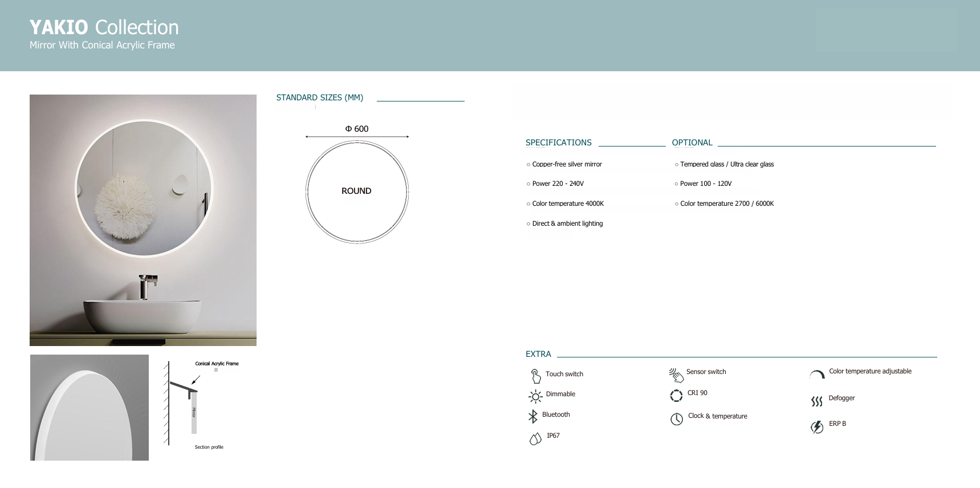
Task: Click the Clock & temperature icon
Action: click(x=677, y=419)
